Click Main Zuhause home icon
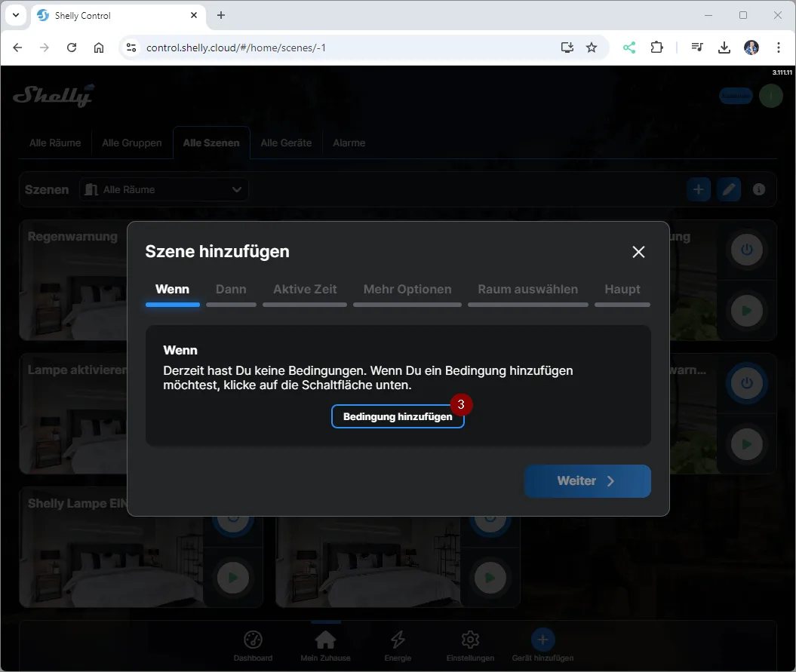This screenshot has width=796, height=672. 325,640
